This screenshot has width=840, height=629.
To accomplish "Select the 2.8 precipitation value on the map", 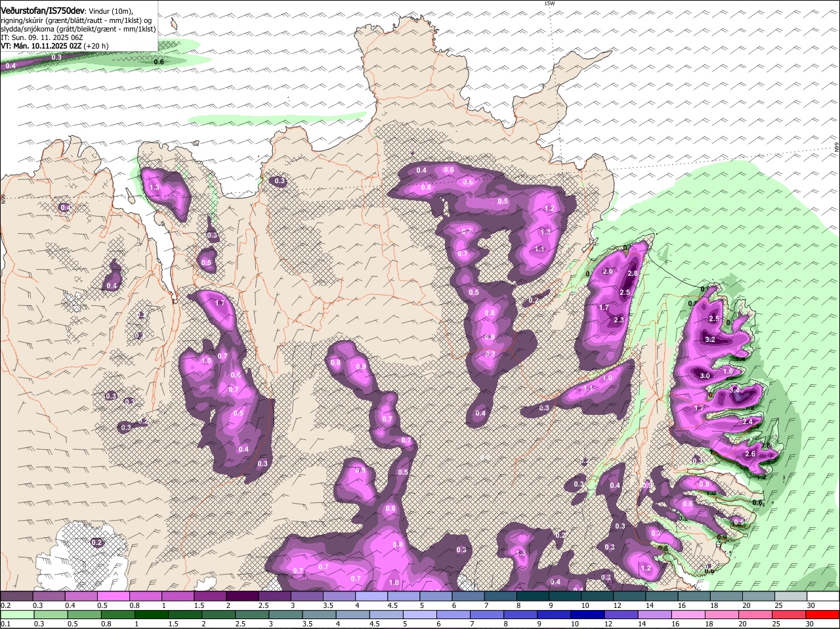I will [633, 273].
